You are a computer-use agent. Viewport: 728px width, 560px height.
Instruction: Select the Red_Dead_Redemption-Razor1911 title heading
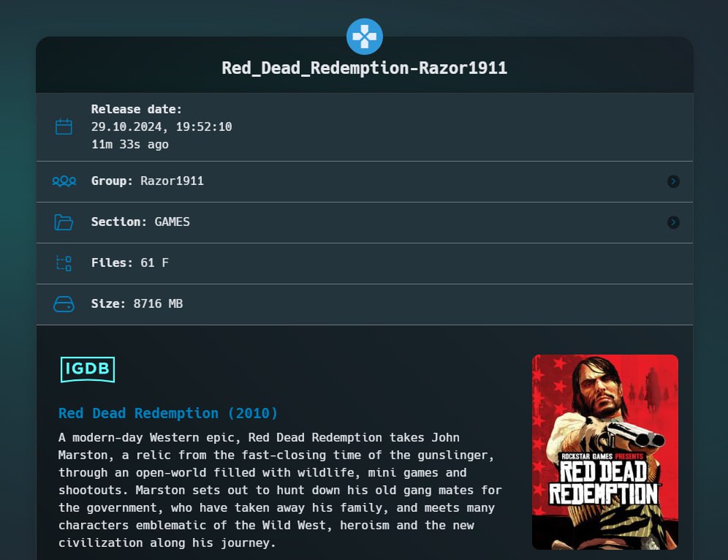pos(364,68)
